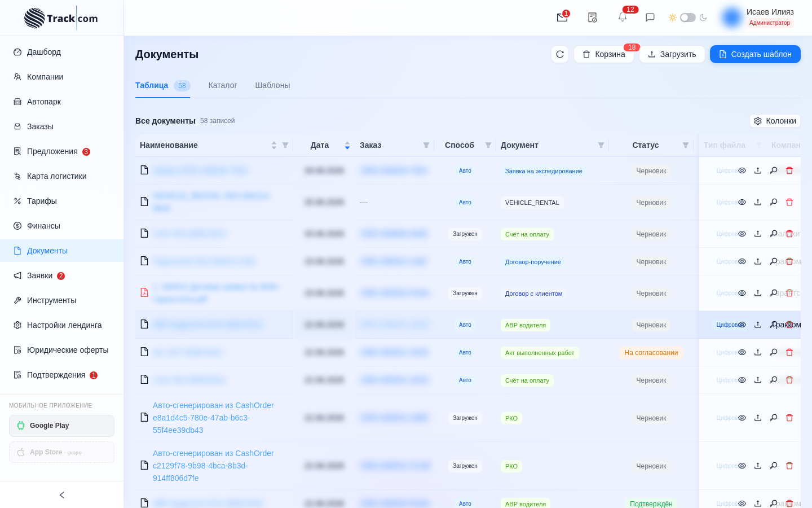Open filter for Заказ column
Viewport: 812px width, 508px height.
pos(426,145)
